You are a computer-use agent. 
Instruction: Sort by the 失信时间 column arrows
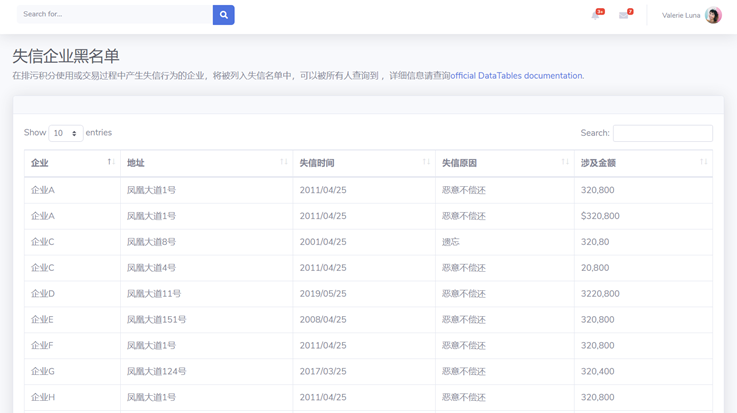(x=426, y=162)
